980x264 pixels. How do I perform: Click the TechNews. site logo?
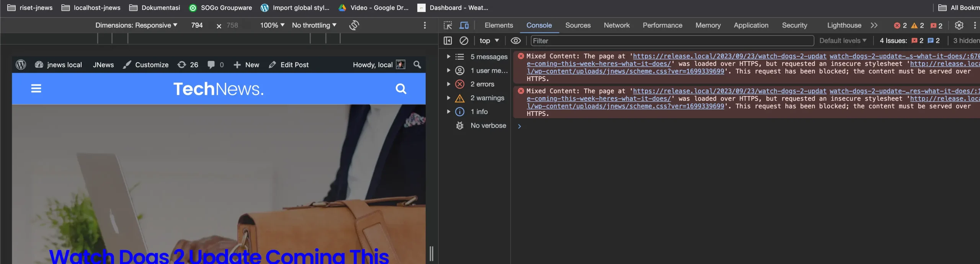pos(219,89)
